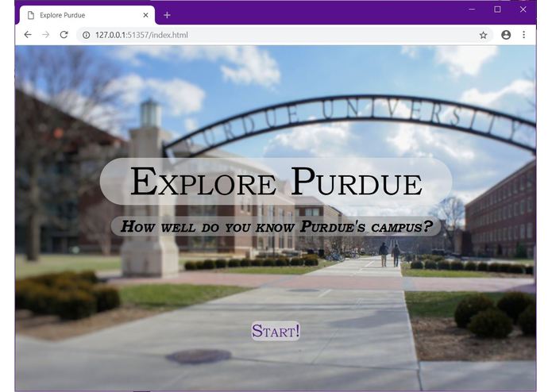Viewport: 552px width, 392px height.
Task: Click the address bar URL field
Action: click(284, 35)
